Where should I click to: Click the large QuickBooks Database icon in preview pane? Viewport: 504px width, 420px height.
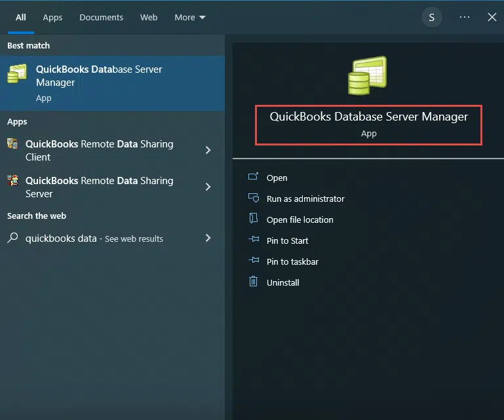pos(367,76)
